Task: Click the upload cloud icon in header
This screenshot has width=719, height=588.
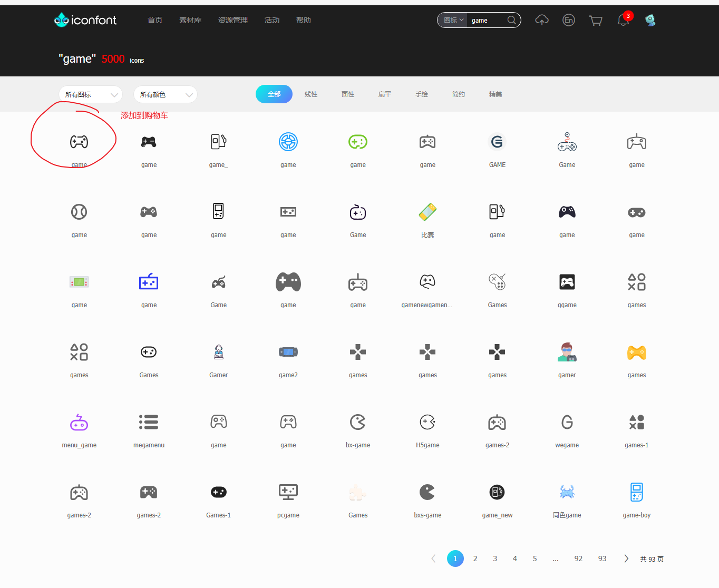Action: point(541,21)
